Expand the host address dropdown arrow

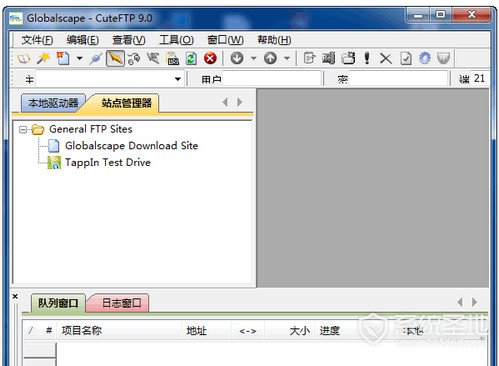[x=178, y=79]
